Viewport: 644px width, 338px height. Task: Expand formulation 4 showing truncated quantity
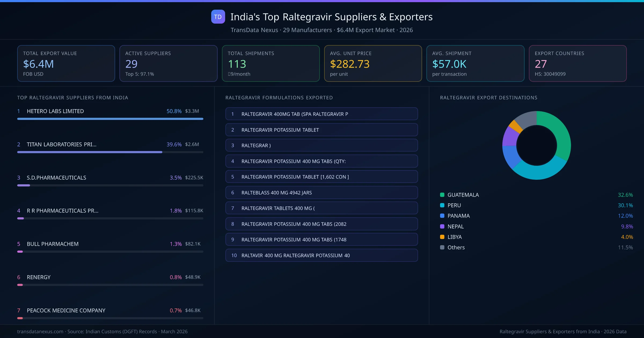tap(321, 161)
